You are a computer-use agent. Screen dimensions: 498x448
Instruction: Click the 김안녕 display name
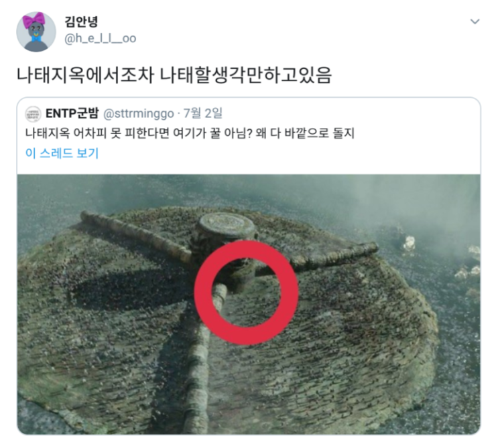81,21
